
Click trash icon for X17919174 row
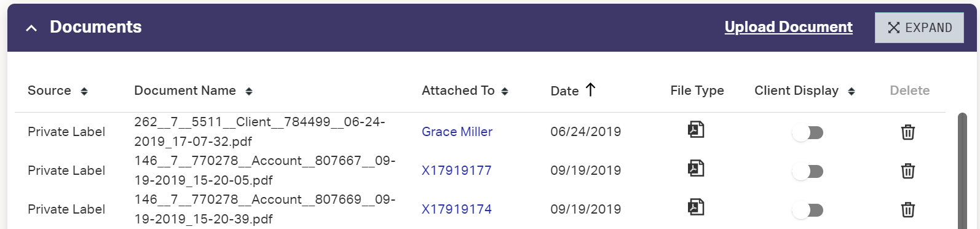click(908, 209)
